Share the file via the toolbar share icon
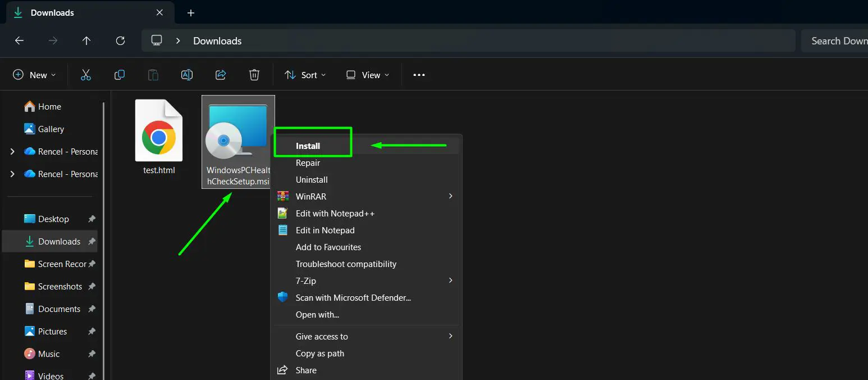868x380 pixels. click(220, 74)
